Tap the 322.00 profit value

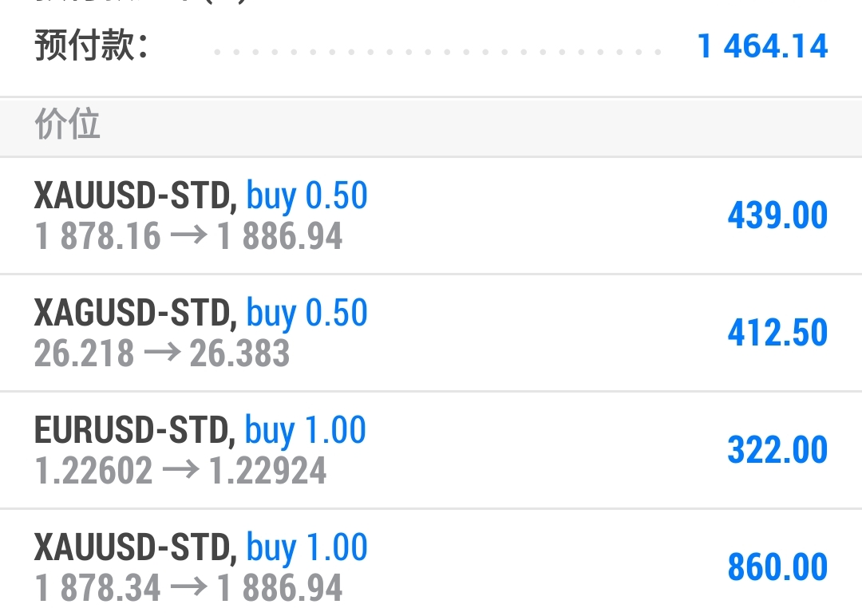777,450
